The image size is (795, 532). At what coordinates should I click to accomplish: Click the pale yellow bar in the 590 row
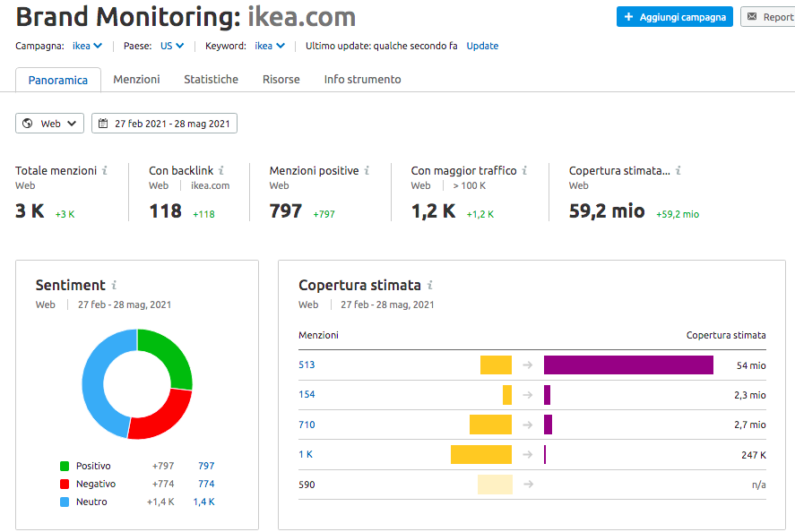pos(495,485)
